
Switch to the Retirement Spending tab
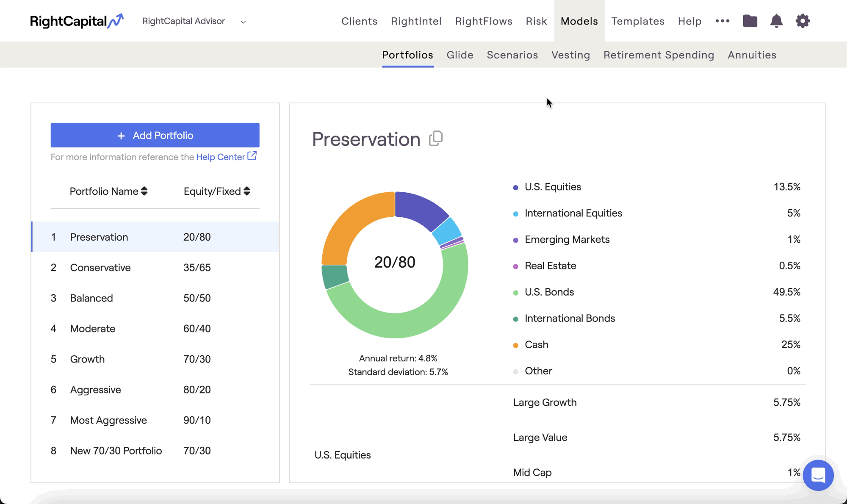[659, 55]
